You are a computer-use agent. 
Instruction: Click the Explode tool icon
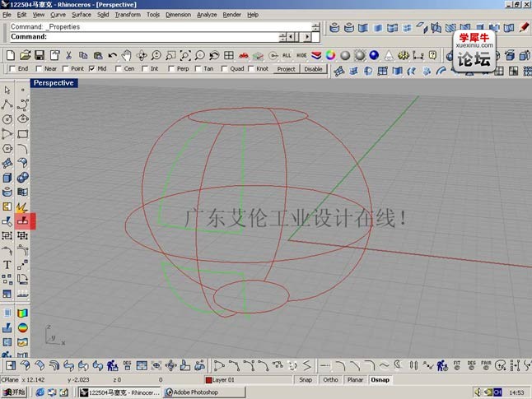(x=22, y=206)
